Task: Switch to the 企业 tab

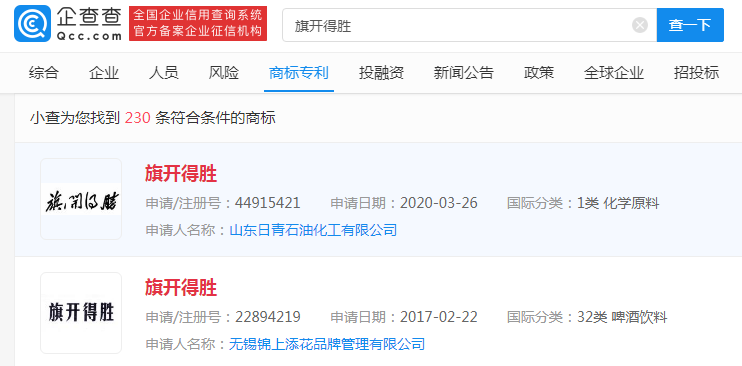Action: click(104, 73)
